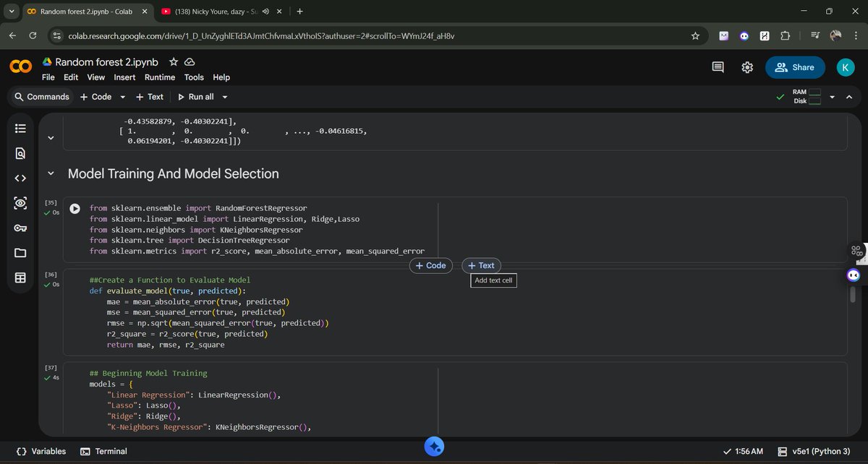Open the Insert menu
Screen dimensions: 868x464
tap(124, 77)
